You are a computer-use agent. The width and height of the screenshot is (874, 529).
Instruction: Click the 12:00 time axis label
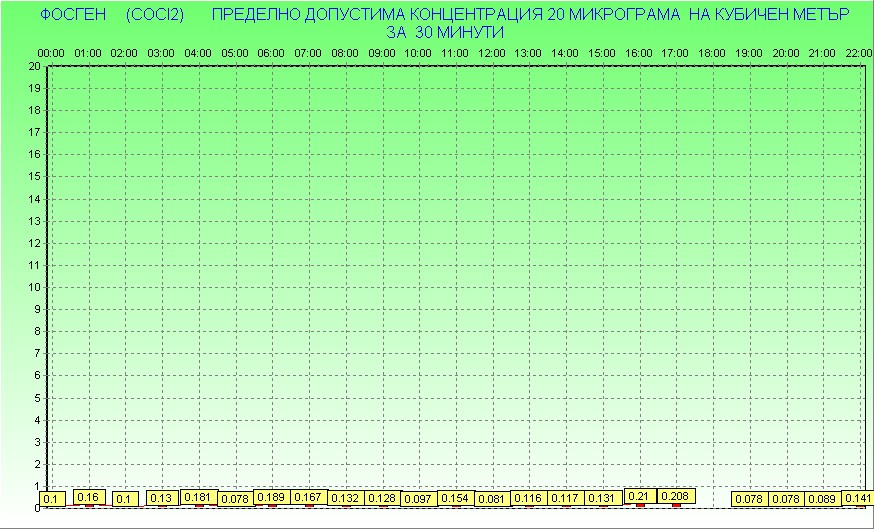point(492,54)
